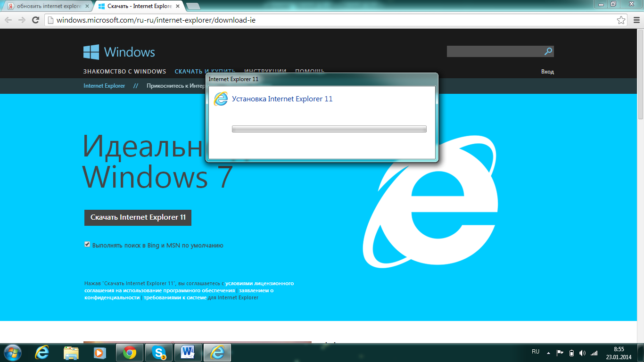Viewport: 644px width, 362px height.
Task: Click the volume speaker tray icon
Action: 583,353
